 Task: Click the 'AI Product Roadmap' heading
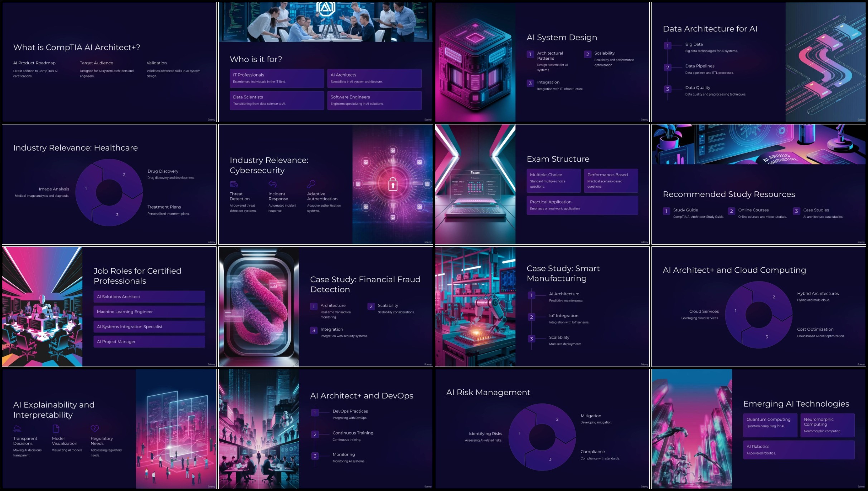(34, 63)
